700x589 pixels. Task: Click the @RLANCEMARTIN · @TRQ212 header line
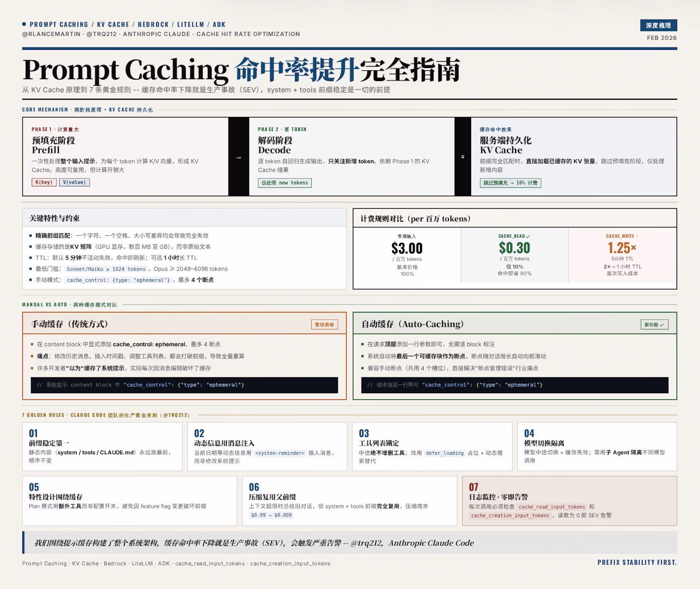[x=161, y=34]
